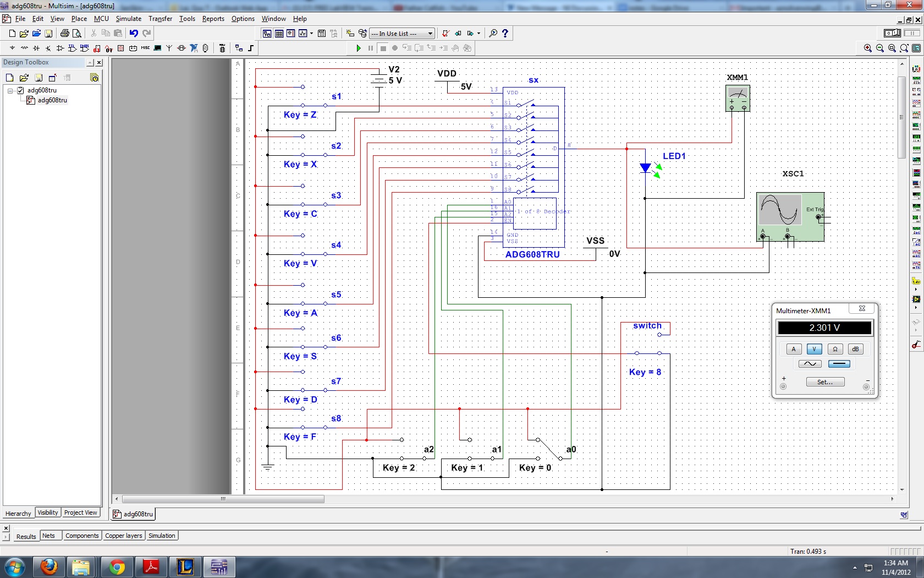Open the Nets spreadsheet tab
The image size is (924, 578).
[x=49, y=536]
